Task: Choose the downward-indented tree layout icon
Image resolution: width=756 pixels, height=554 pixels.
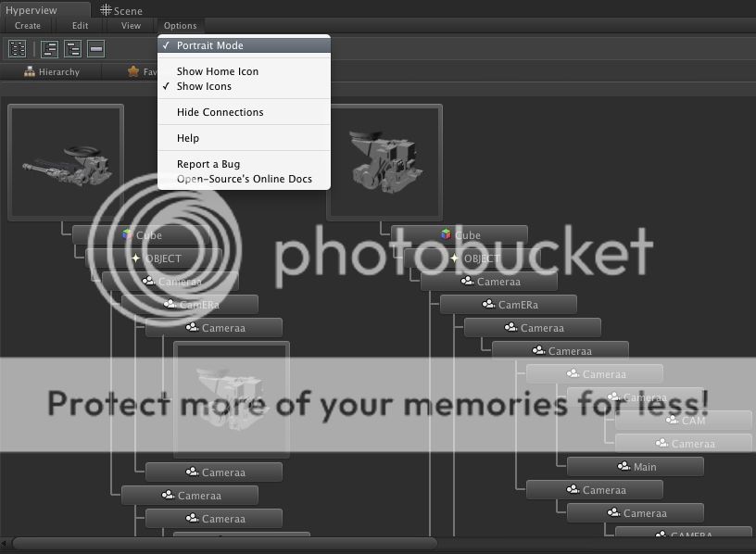Action: [73, 48]
